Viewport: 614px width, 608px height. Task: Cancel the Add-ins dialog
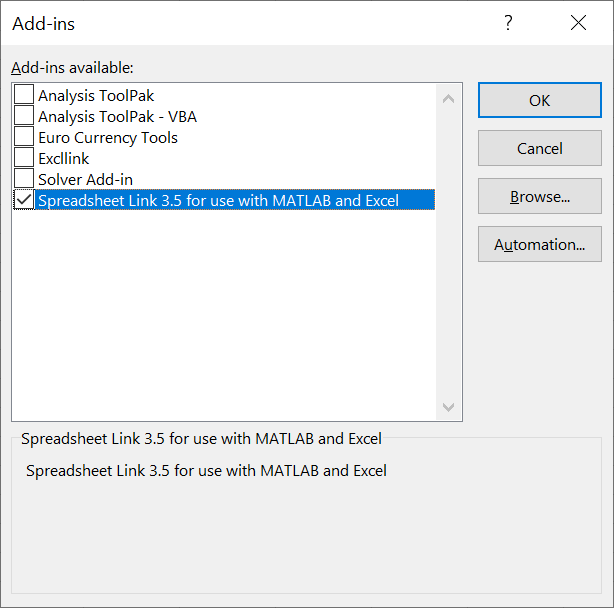539,148
